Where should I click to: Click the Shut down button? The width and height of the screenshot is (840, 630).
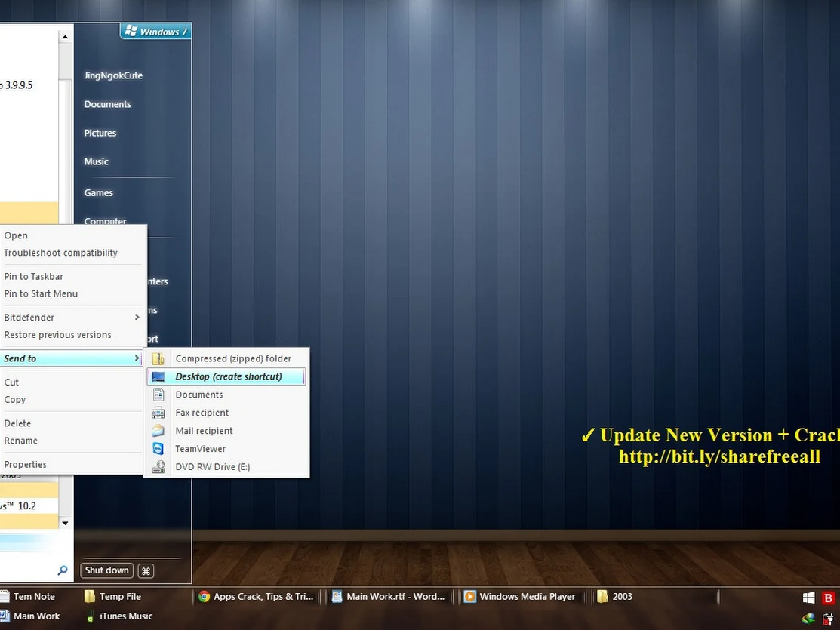(x=106, y=570)
